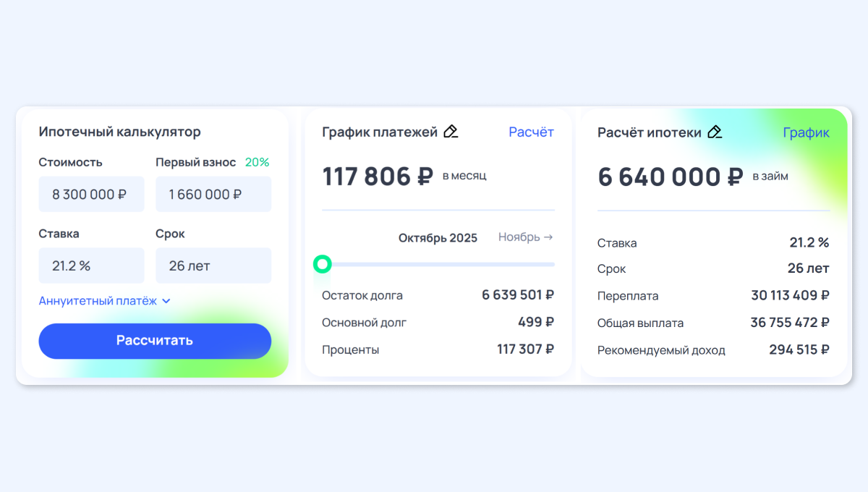Screen dimensions: 868x492
Task: Switch to График view in mortgage card
Action: [x=806, y=132]
